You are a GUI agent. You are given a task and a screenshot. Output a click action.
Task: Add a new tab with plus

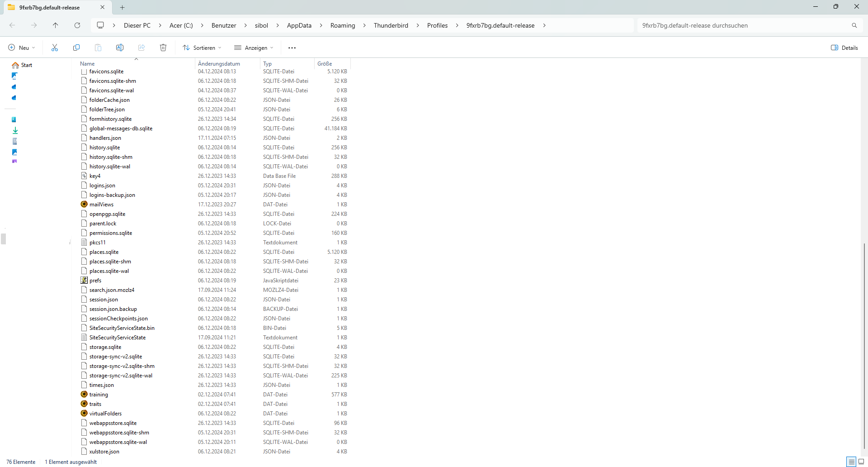(123, 7)
